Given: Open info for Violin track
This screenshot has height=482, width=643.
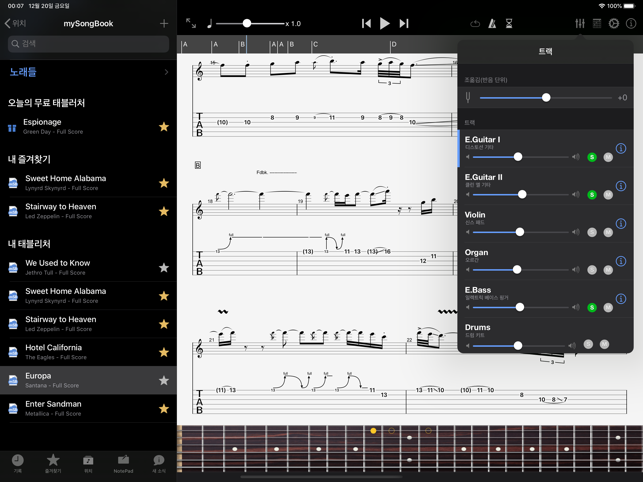Looking at the screenshot, I should point(621,224).
